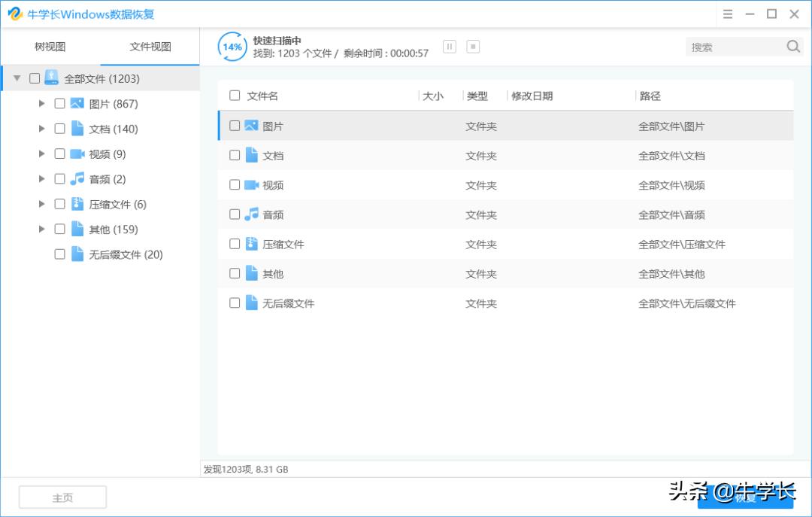Image resolution: width=812 pixels, height=517 pixels.
Task: Click the 14% circular scan progress indicator
Action: coord(232,46)
